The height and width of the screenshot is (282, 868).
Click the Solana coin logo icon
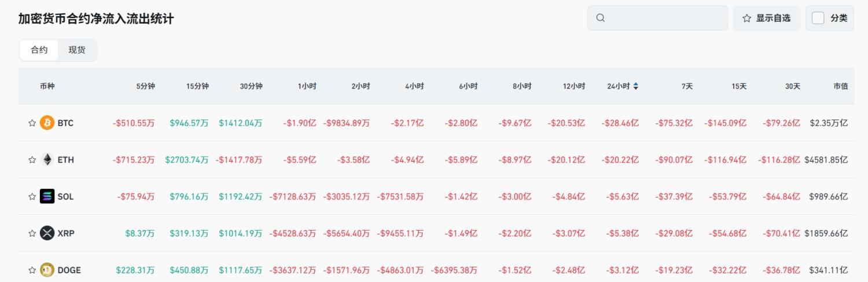point(47,196)
